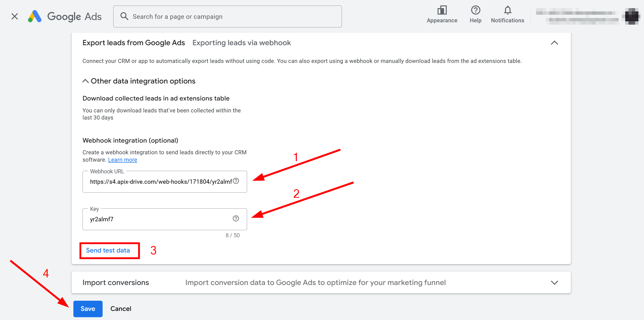644x320 pixels.
Task: Open the Appearance settings
Action: (442, 14)
